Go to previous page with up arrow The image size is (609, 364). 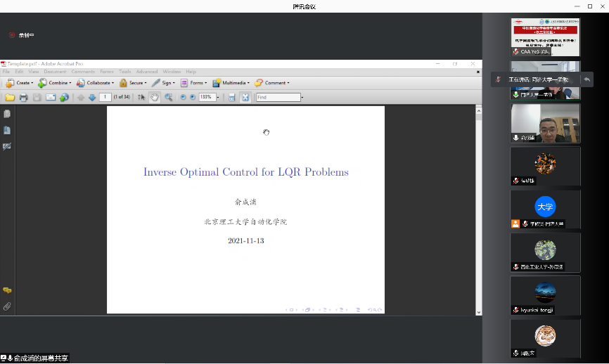[x=81, y=97]
